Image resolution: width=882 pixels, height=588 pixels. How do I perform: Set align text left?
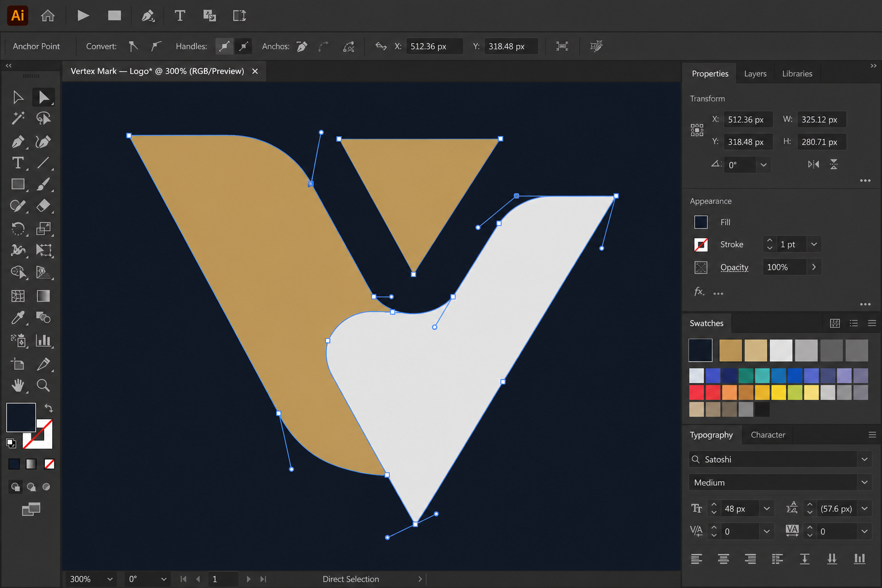(697, 559)
